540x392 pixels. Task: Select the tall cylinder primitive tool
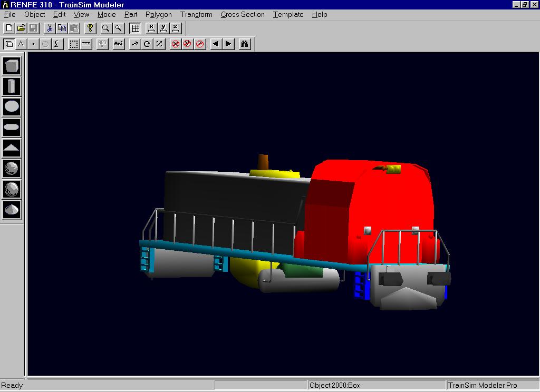click(x=12, y=86)
